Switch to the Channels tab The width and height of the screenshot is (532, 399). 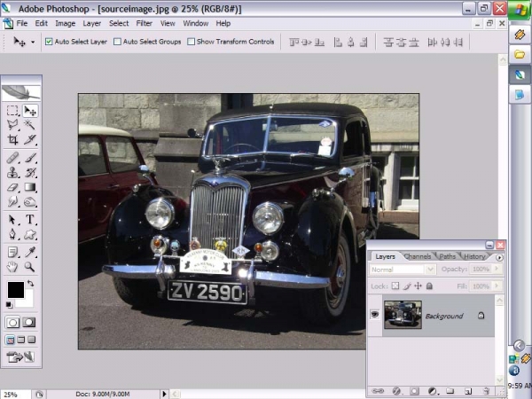pos(418,256)
